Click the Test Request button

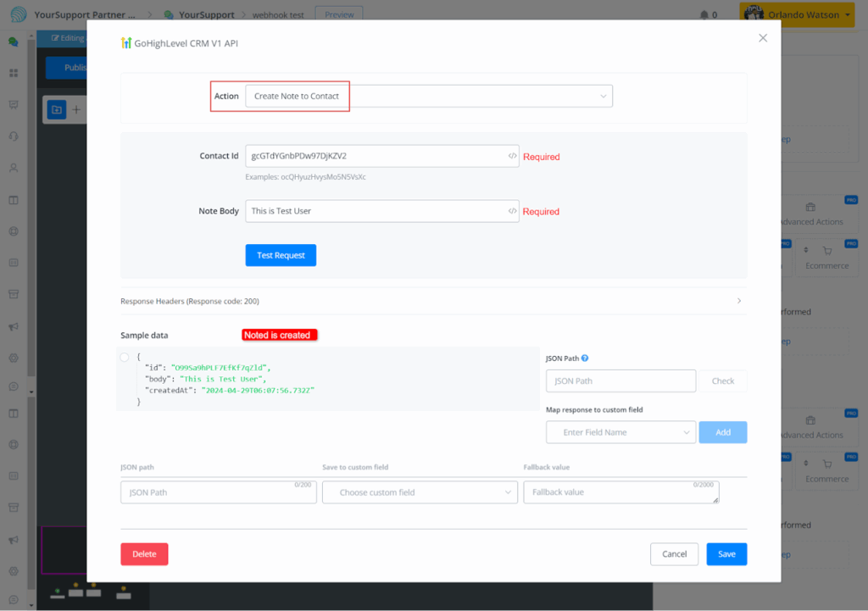tap(281, 255)
